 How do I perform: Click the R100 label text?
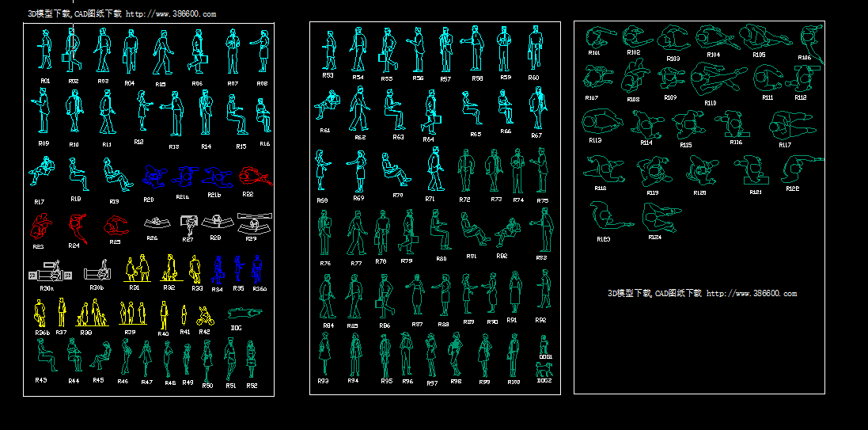[514, 382]
